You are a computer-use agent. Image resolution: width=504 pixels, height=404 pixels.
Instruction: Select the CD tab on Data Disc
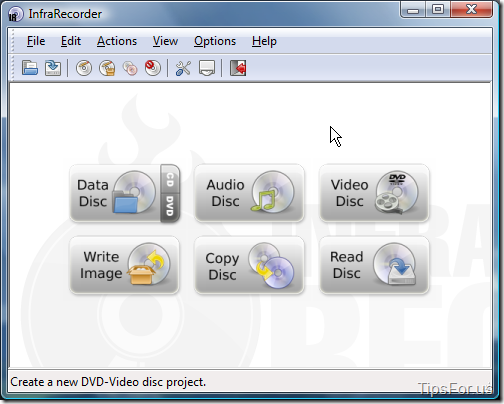tap(170, 180)
